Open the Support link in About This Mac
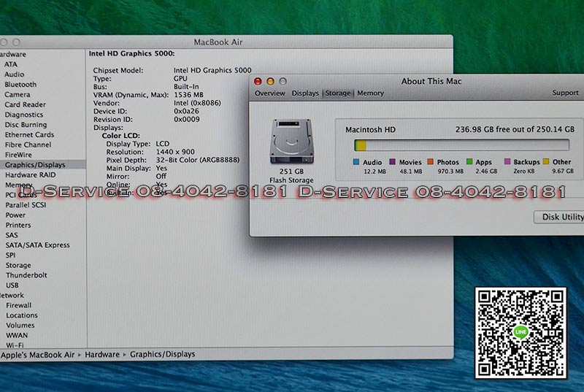This screenshot has width=584, height=392. pos(565,93)
